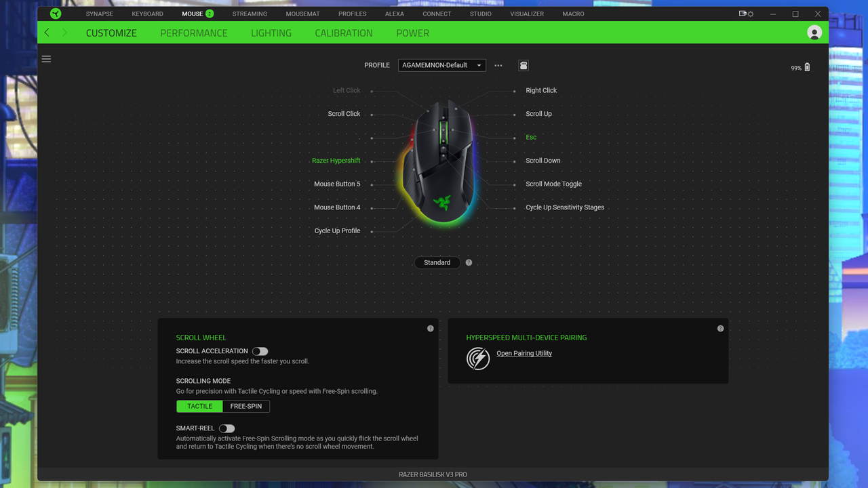Image resolution: width=868 pixels, height=488 pixels.
Task: Select Mouse Button 4 assignment
Action: point(337,207)
